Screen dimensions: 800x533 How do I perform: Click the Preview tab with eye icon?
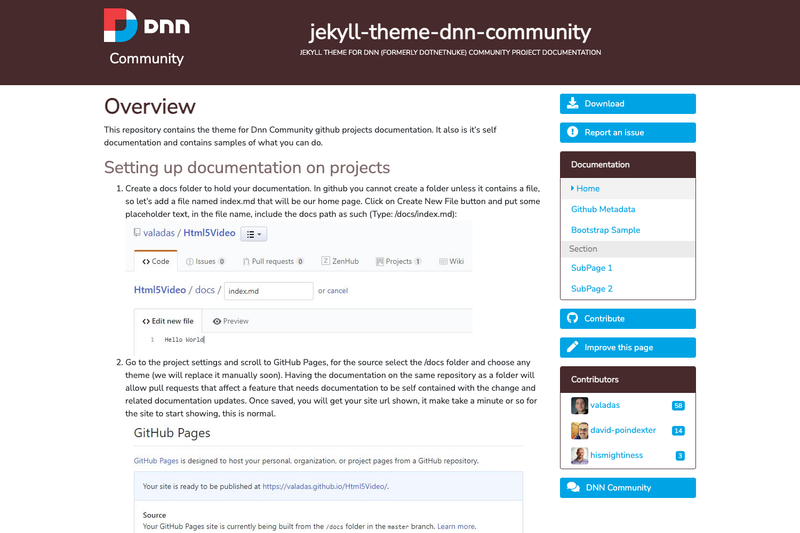tap(231, 321)
